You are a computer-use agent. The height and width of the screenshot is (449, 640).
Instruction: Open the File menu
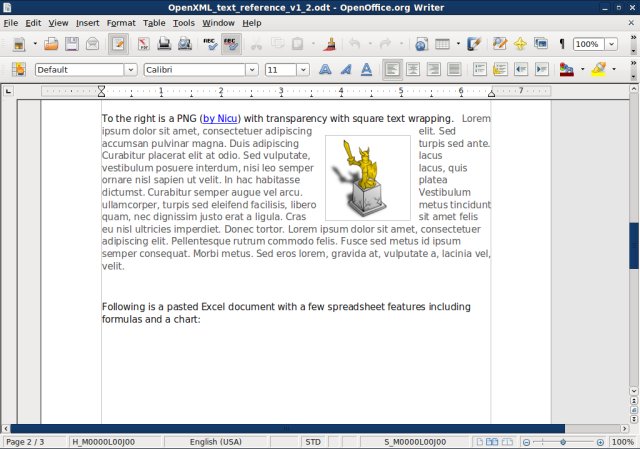pos(11,23)
